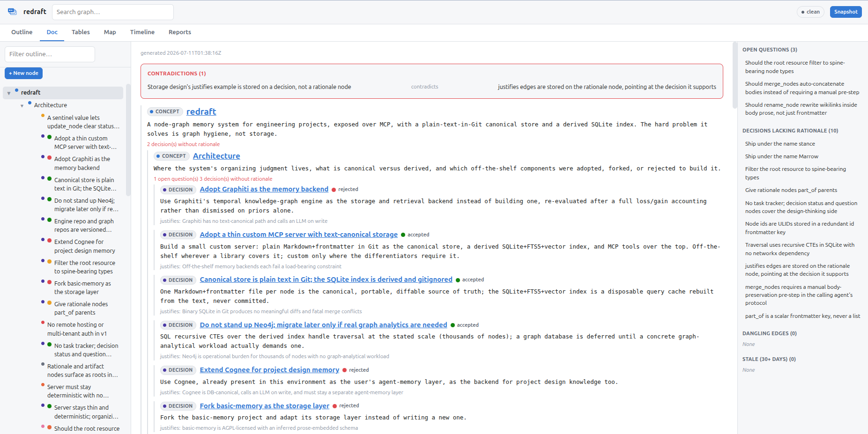The height and width of the screenshot is (434, 868).
Task: Click '2 decision(s) without rationale' warning
Action: pos(183,144)
